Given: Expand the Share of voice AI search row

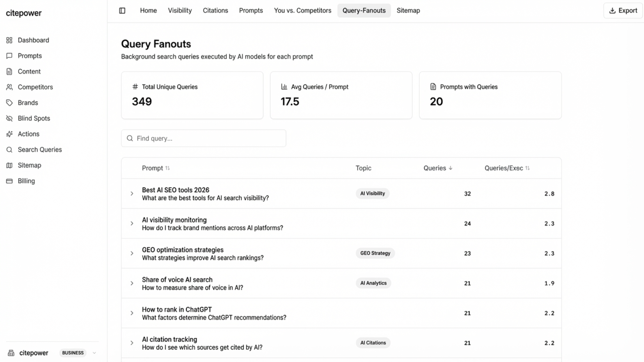Looking at the screenshot, I should point(132,283).
